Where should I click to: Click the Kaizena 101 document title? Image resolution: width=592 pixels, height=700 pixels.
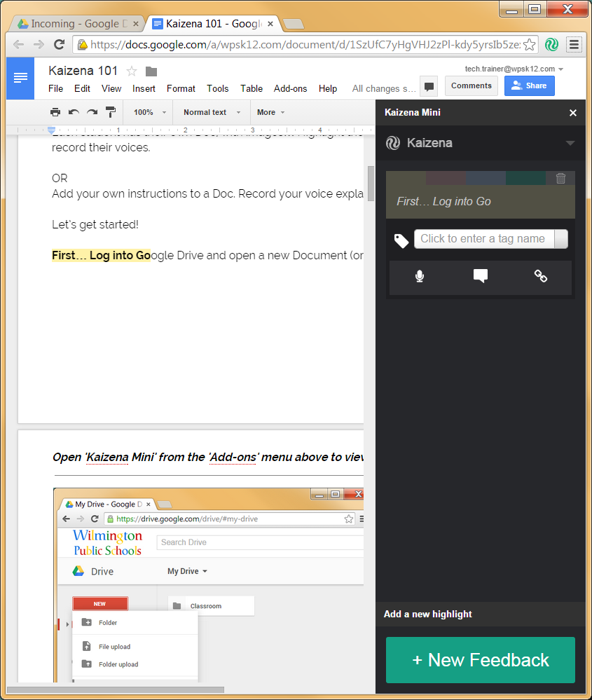pos(83,71)
